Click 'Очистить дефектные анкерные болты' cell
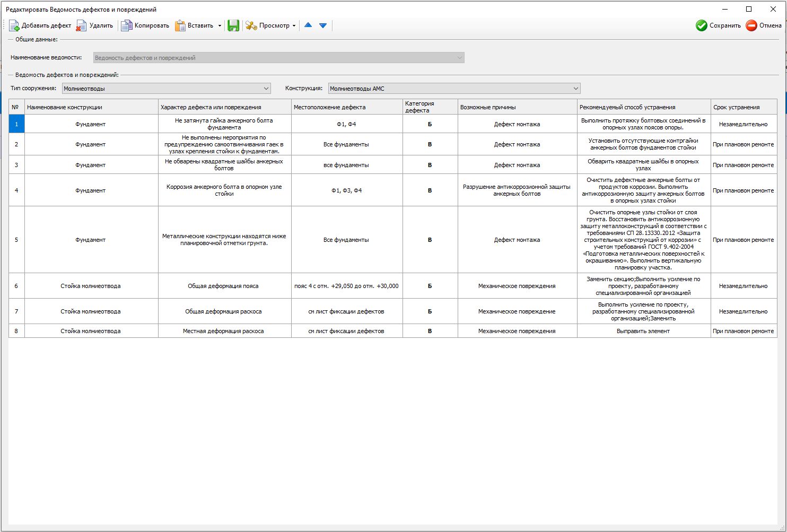 (644, 190)
